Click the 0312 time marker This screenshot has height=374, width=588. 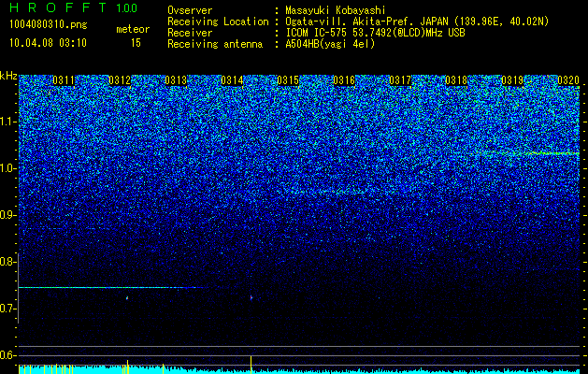pos(120,80)
